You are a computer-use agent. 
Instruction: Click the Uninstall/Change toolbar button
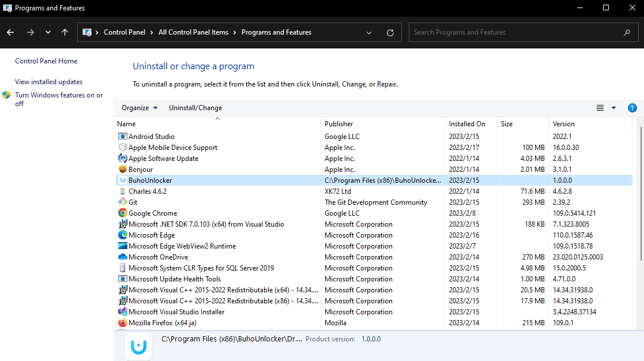pyautogui.click(x=195, y=108)
